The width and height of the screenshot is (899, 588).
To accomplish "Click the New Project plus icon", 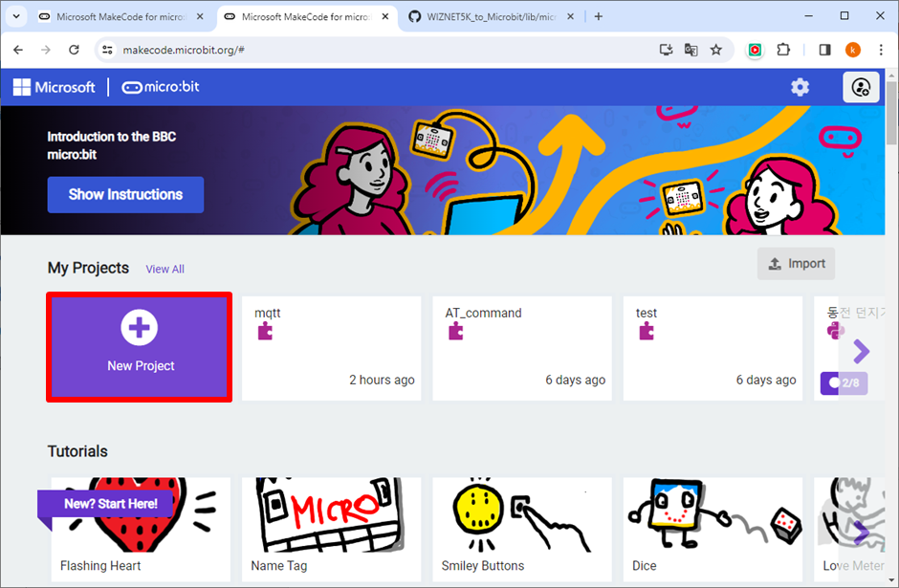I will point(140,328).
